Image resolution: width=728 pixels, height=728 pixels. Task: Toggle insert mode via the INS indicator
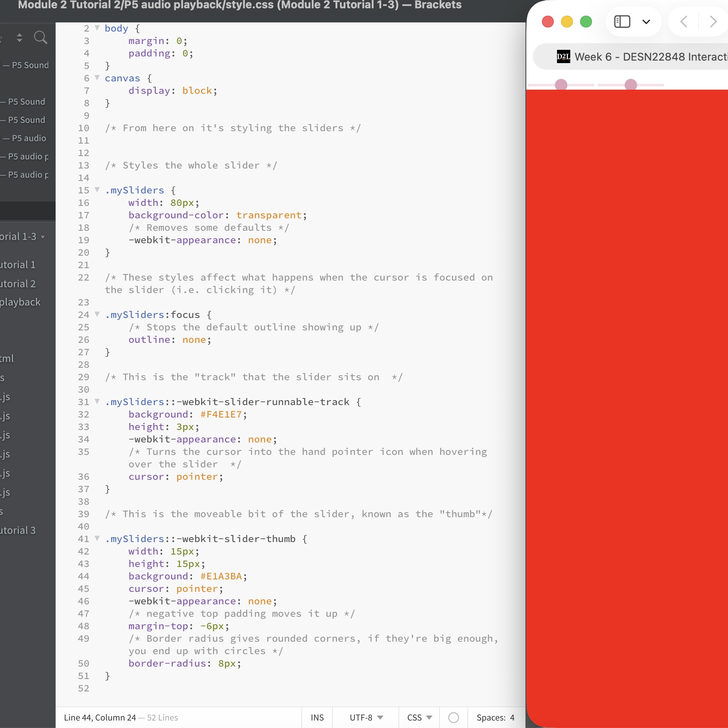[x=317, y=718]
